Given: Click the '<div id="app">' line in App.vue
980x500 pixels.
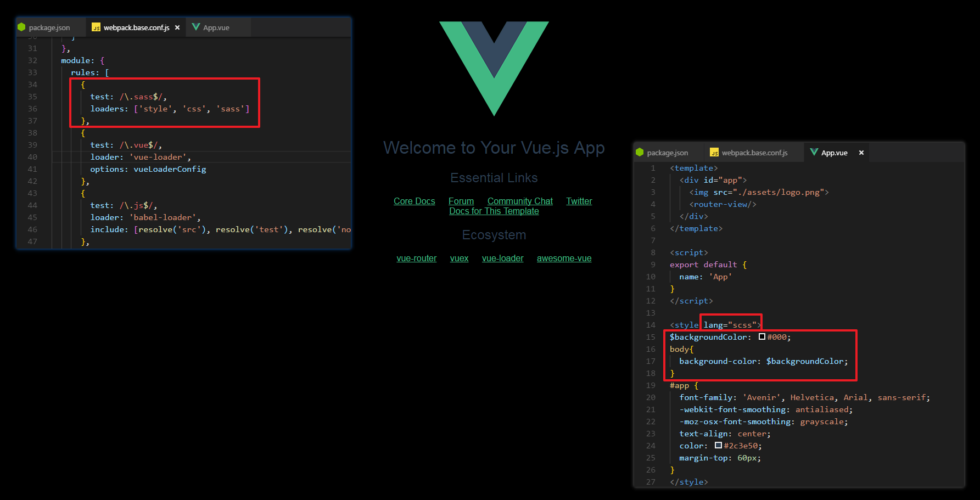Looking at the screenshot, I should coord(713,180).
